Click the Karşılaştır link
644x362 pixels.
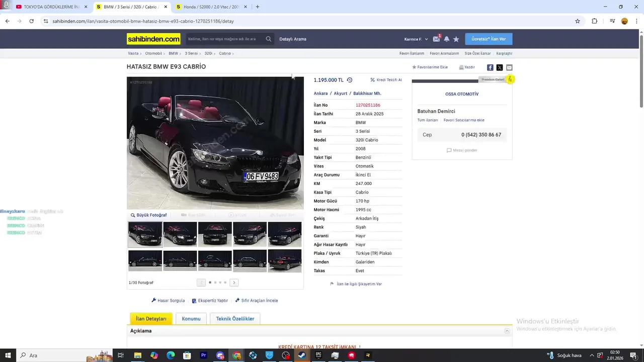[x=504, y=53]
